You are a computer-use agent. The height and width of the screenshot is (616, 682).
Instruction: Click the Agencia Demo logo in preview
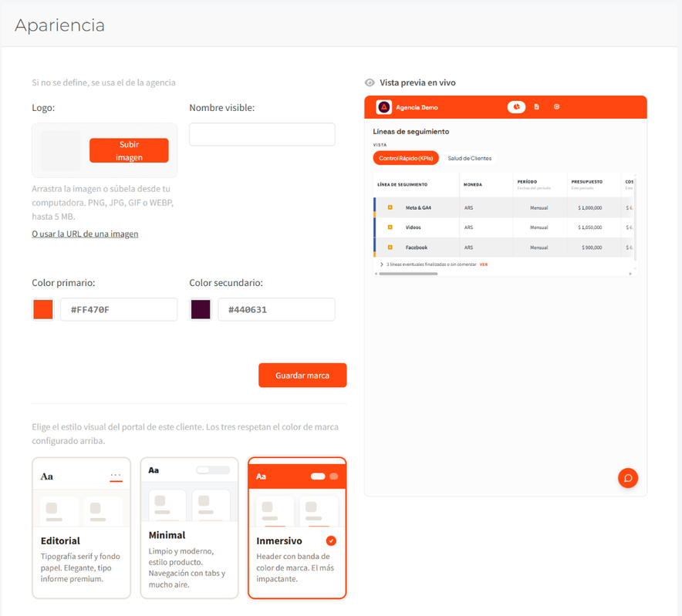coord(384,107)
